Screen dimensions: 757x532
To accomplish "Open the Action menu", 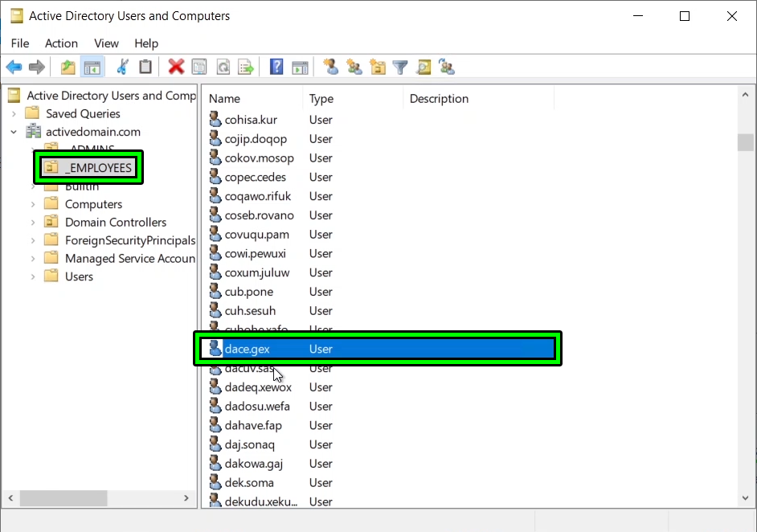I will click(x=61, y=43).
